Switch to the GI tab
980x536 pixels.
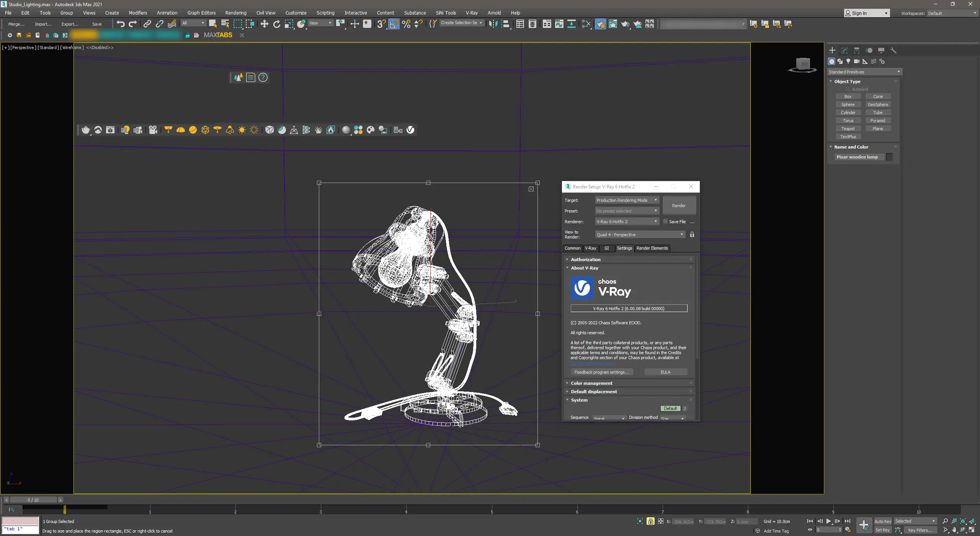(606, 248)
